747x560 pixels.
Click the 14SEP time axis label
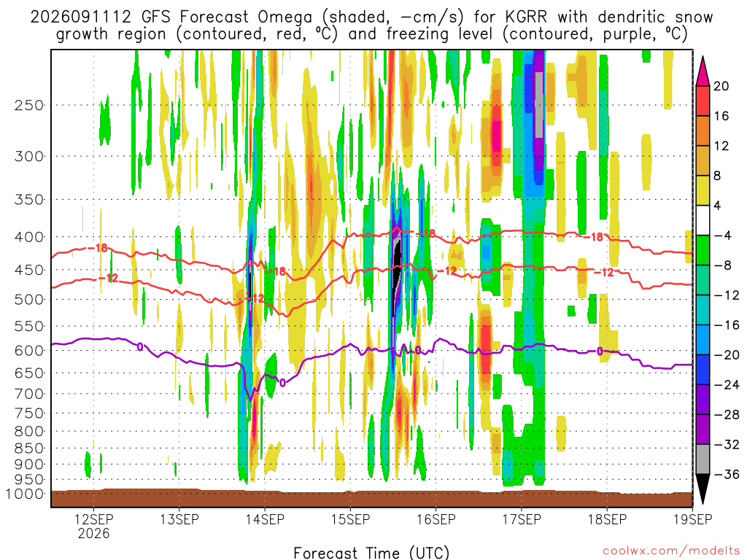[264, 519]
